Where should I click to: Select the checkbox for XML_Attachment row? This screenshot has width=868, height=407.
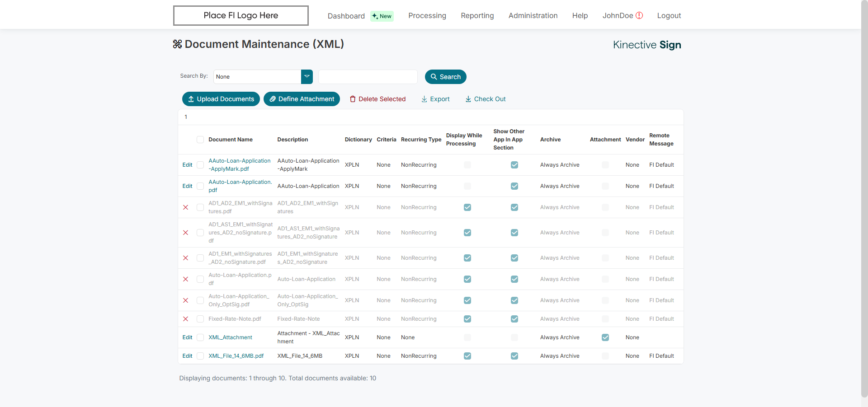click(200, 337)
